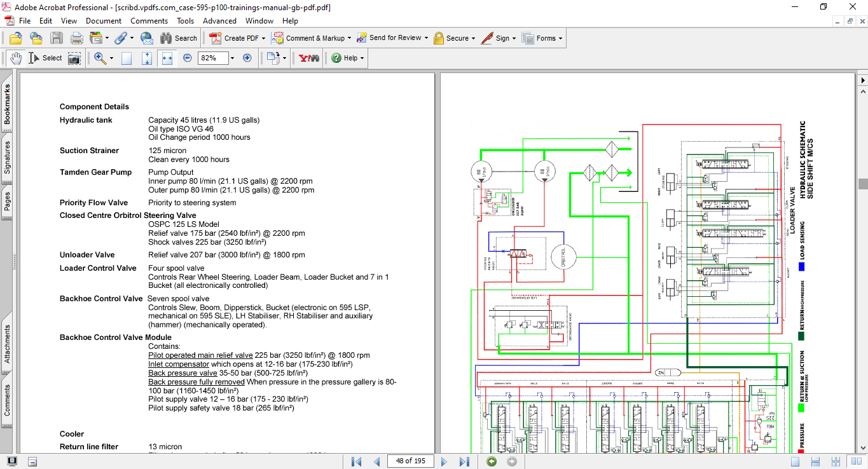Click the Snapshot camera tool
This screenshot has width=868, height=469.
tap(74, 58)
